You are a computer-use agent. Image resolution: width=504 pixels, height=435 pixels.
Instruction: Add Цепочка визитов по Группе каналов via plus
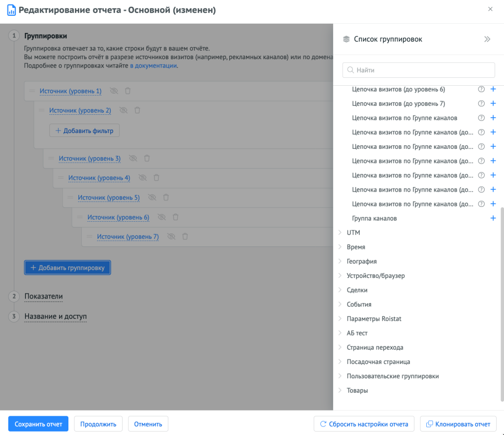(493, 118)
